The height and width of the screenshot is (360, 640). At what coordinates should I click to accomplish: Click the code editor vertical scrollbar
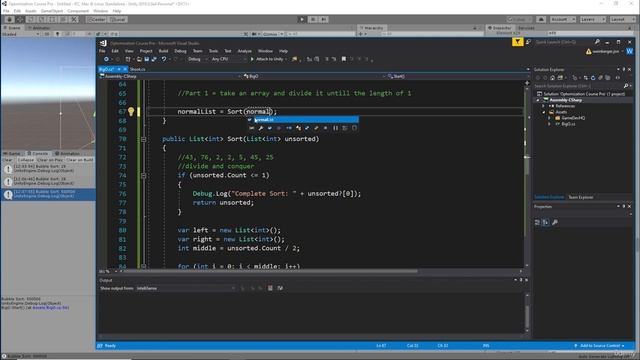pos(527,174)
